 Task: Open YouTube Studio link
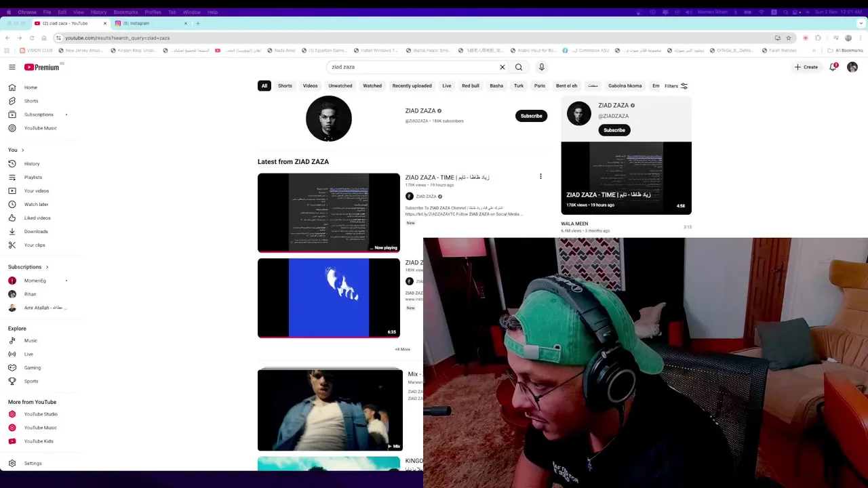41,414
